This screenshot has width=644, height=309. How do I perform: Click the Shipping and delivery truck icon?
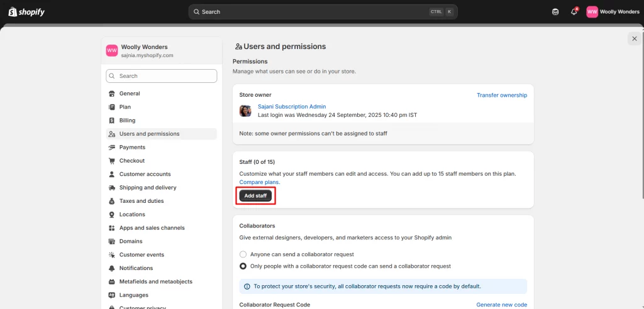tap(112, 188)
